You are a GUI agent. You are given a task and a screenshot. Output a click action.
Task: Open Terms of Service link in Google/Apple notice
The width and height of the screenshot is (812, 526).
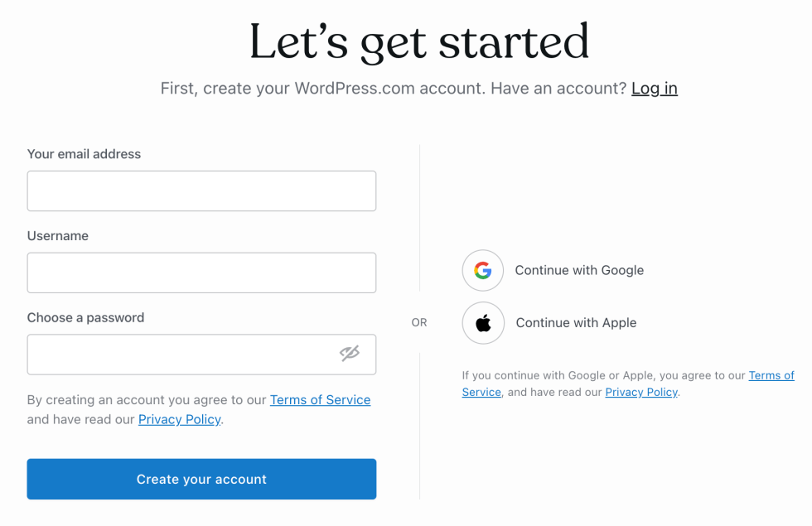(771, 375)
